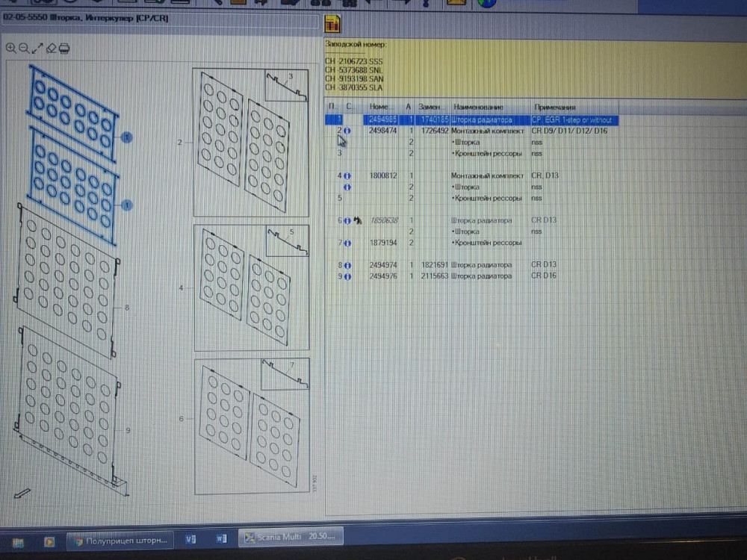Click blue callout 1 on upper panel
This screenshot has height=560, width=747.
pyautogui.click(x=127, y=137)
